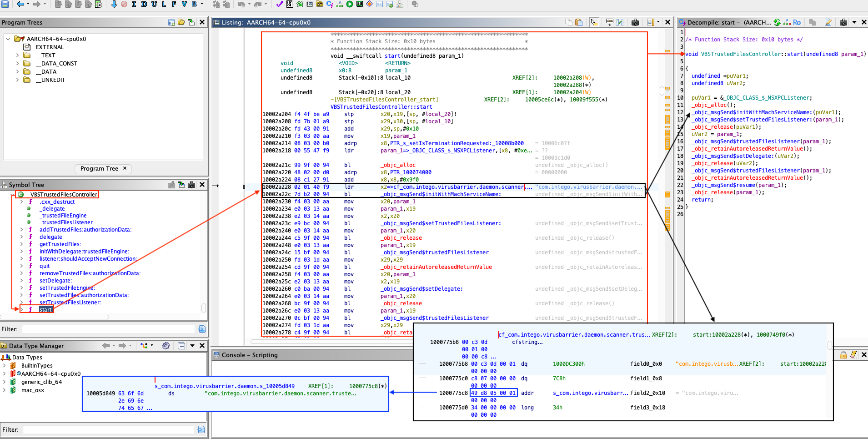
Task: Open the Decompile panel dropdown menu arrow
Action: pyautogui.click(x=854, y=22)
